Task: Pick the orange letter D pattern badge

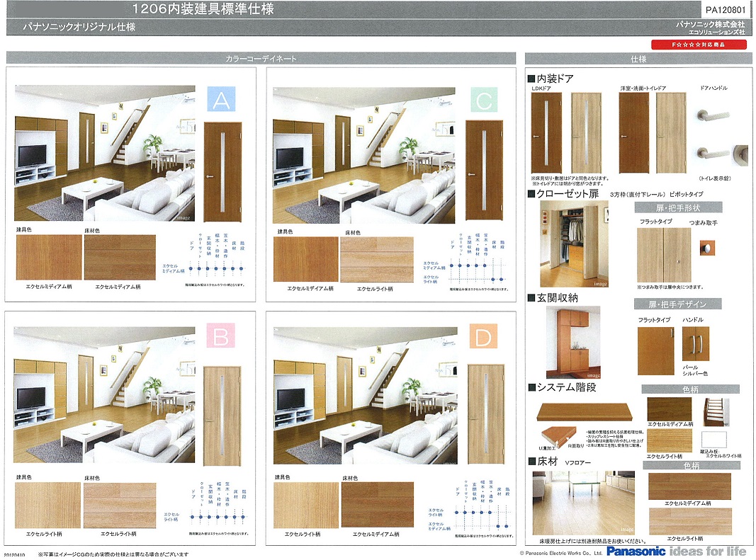Action: pyautogui.click(x=483, y=338)
